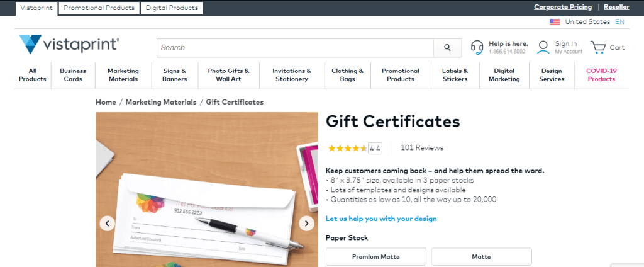Switch to the Promotional Products top tab
The width and height of the screenshot is (644, 267).
[x=99, y=8]
